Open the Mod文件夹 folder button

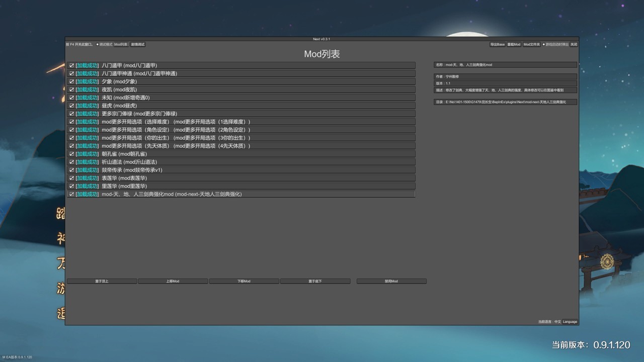tap(531, 44)
